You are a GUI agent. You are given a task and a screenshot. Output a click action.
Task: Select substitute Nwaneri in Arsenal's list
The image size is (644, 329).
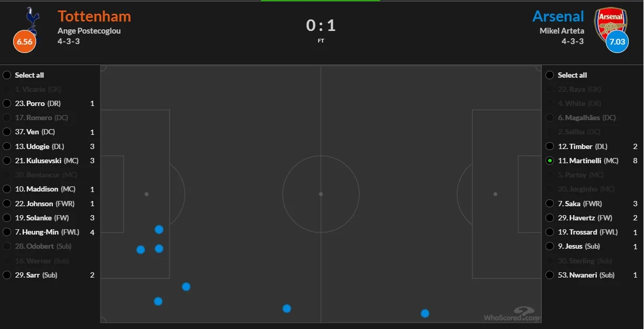pos(550,275)
